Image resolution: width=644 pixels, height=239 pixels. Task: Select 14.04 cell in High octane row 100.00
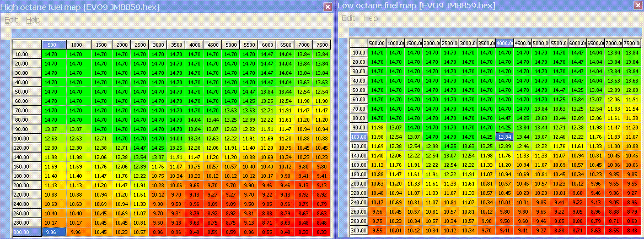point(176,139)
